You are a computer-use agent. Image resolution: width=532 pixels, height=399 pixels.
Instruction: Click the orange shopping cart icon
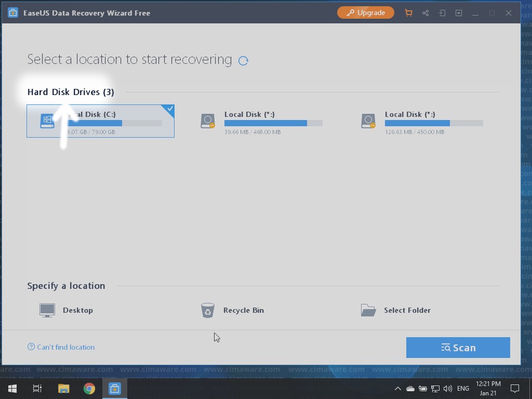[408, 13]
